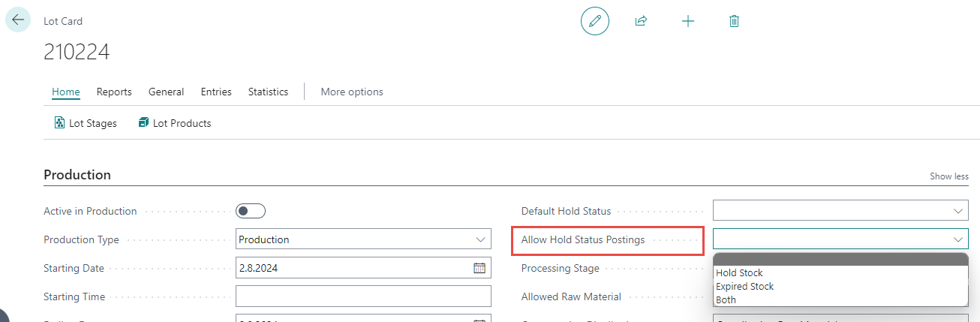
Task: Click the delete trash icon
Action: coord(734,21)
